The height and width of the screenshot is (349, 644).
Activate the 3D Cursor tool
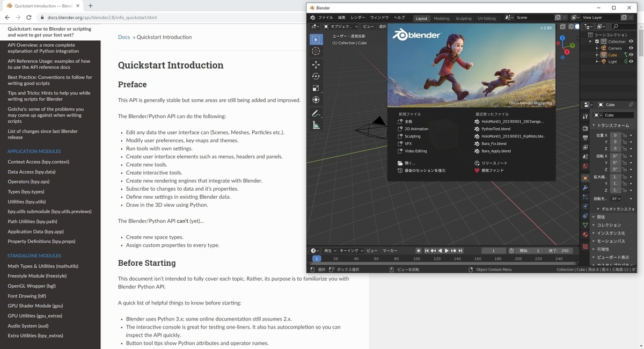pyautogui.click(x=316, y=51)
